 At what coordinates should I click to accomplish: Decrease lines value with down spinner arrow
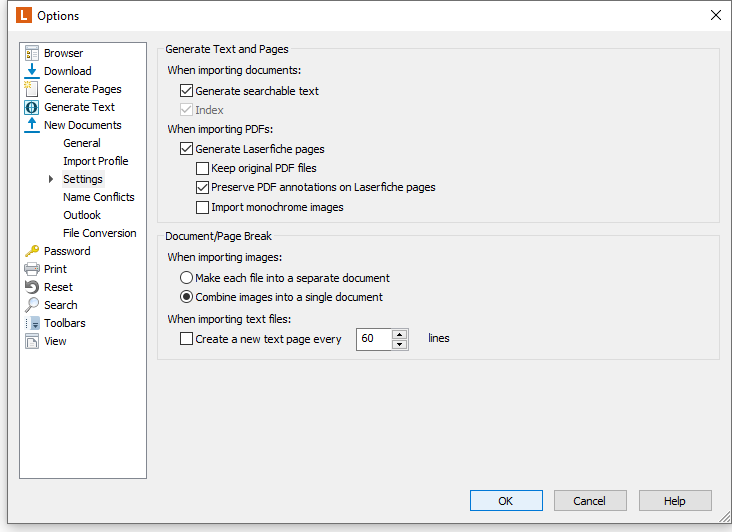[x=400, y=344]
